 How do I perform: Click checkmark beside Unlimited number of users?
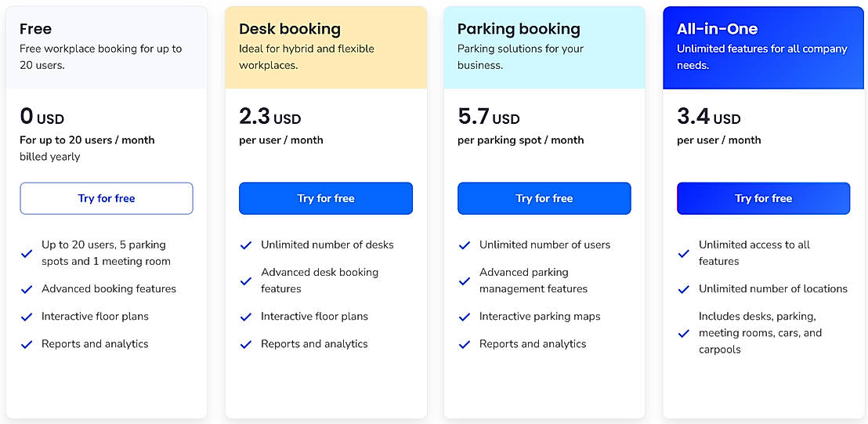click(x=465, y=245)
